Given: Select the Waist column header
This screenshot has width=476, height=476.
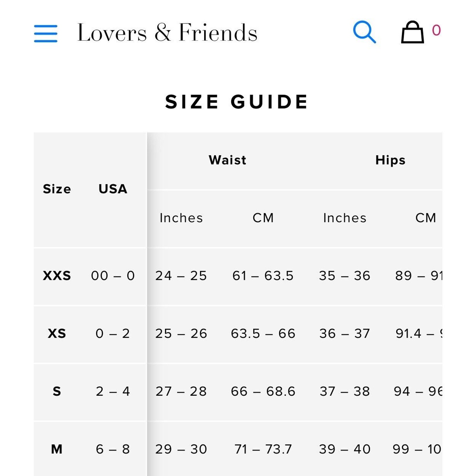Looking at the screenshot, I should [x=228, y=160].
